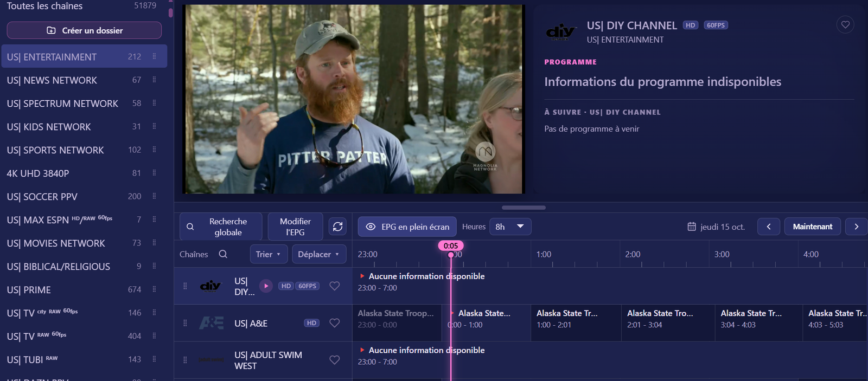Select Alaska State program at 1:00 - 2:01

coord(576,323)
